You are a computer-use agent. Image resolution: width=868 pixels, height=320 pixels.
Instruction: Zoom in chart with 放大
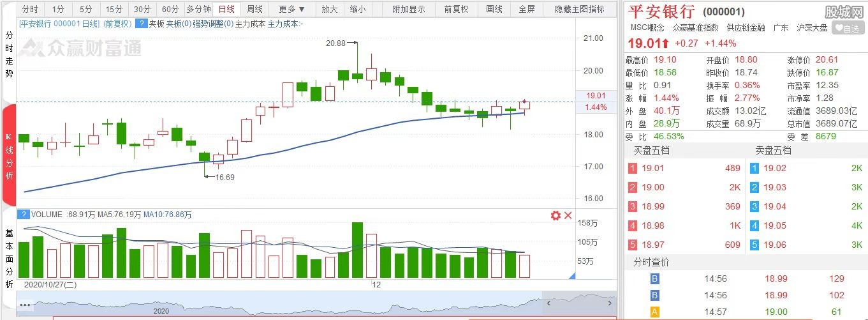pos(329,9)
